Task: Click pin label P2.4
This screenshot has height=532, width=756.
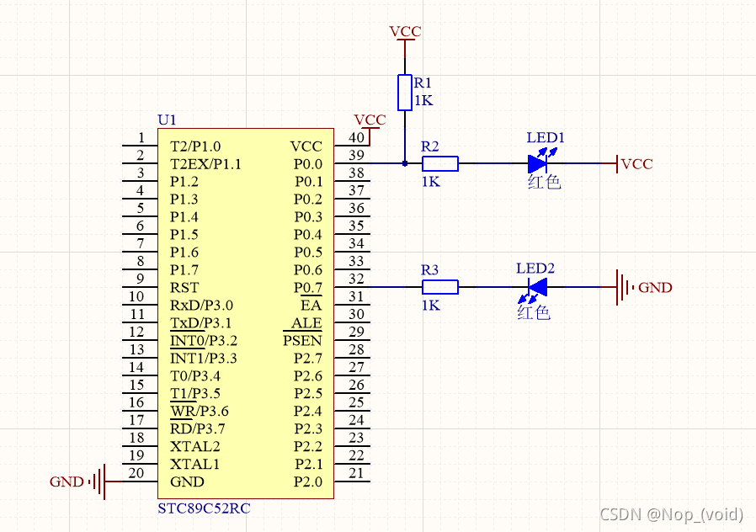Action: coord(308,412)
